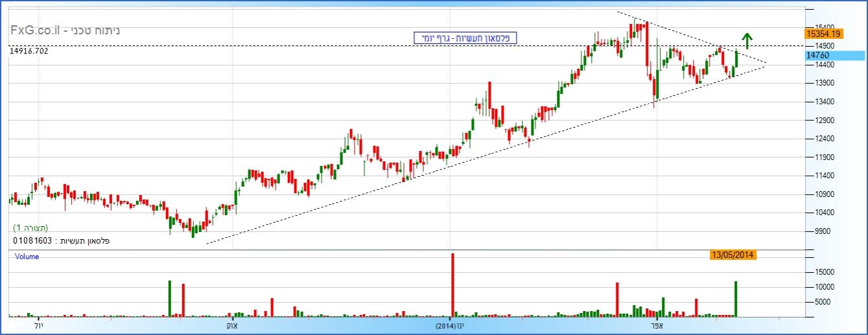The height and width of the screenshot is (335, 868).
Task: Click the tallest red volume bar
Action: point(452,284)
